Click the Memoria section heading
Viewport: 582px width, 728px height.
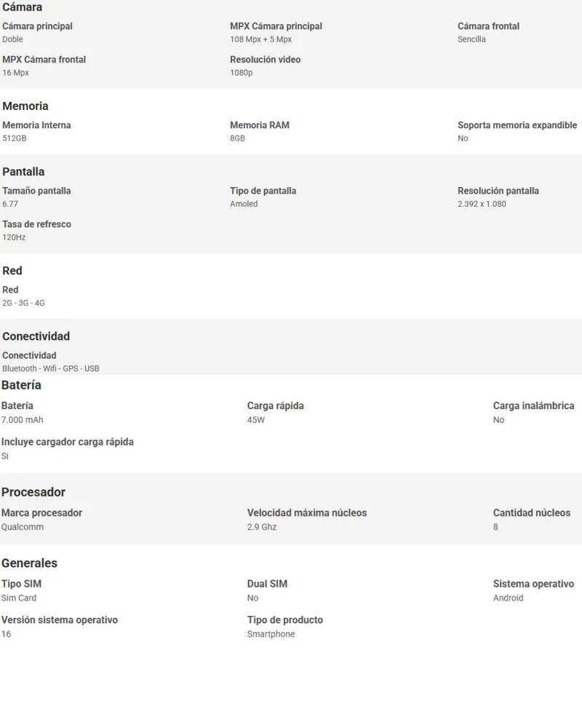pyautogui.click(x=25, y=106)
